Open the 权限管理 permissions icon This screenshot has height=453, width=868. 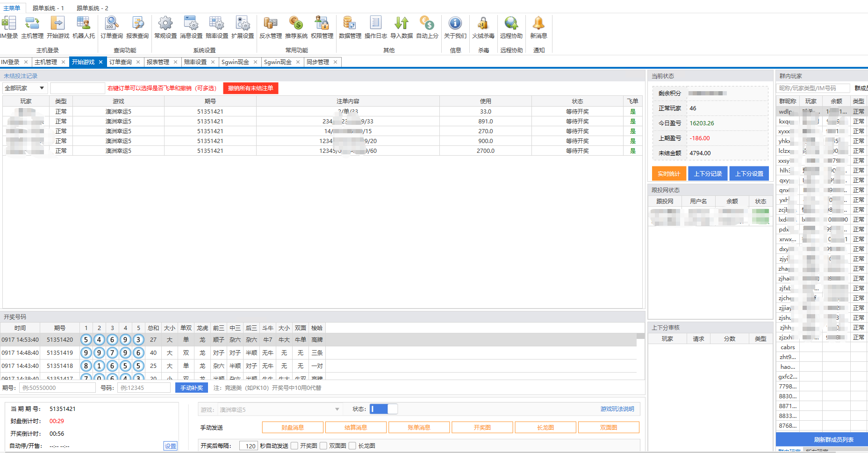tap(322, 27)
